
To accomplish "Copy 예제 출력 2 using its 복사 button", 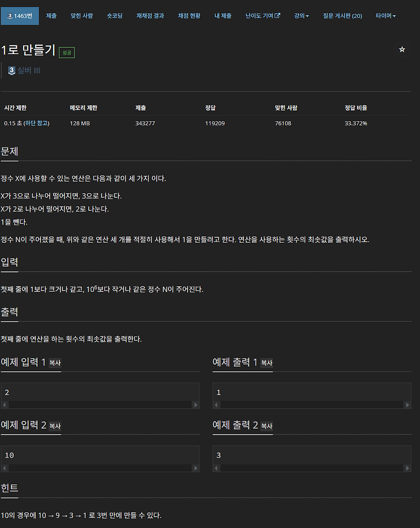I will (x=266, y=426).
